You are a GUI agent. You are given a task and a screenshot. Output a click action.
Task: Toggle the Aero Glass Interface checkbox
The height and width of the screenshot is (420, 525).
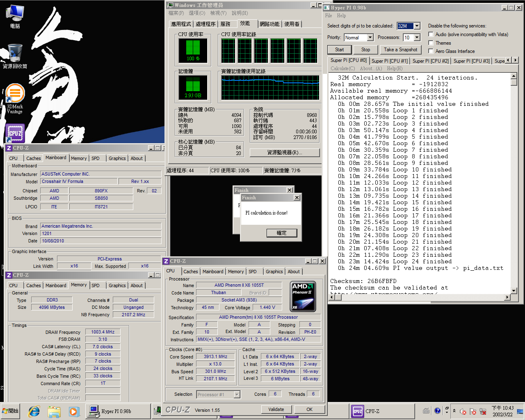coord(431,51)
